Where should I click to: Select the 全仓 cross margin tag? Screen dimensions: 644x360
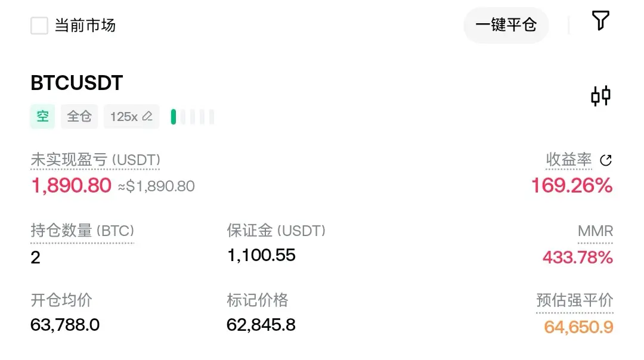pos(79,117)
